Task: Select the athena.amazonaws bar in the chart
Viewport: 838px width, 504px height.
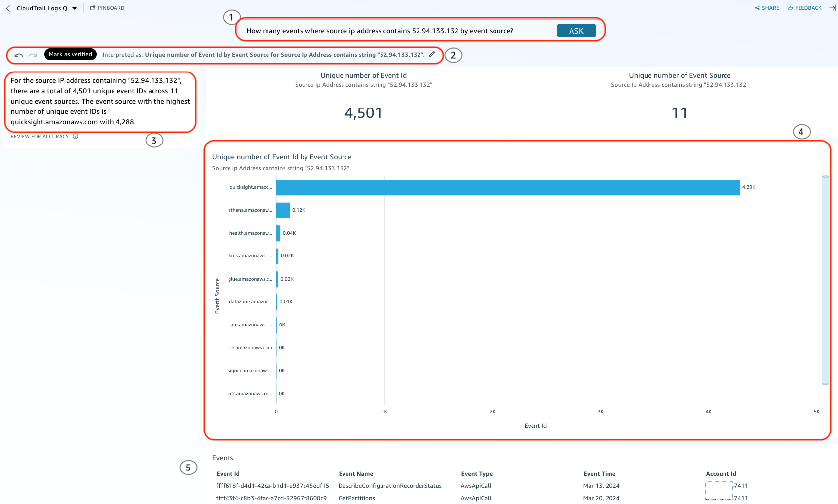Action: point(283,210)
